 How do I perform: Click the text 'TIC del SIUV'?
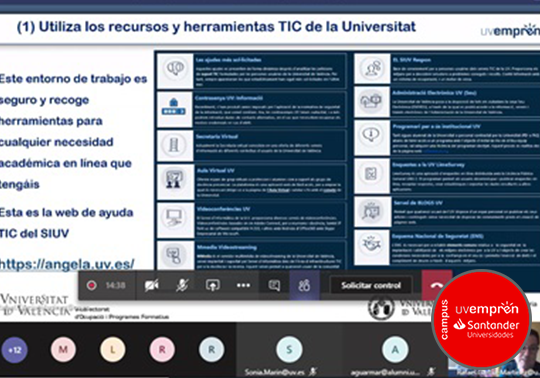[34, 233]
